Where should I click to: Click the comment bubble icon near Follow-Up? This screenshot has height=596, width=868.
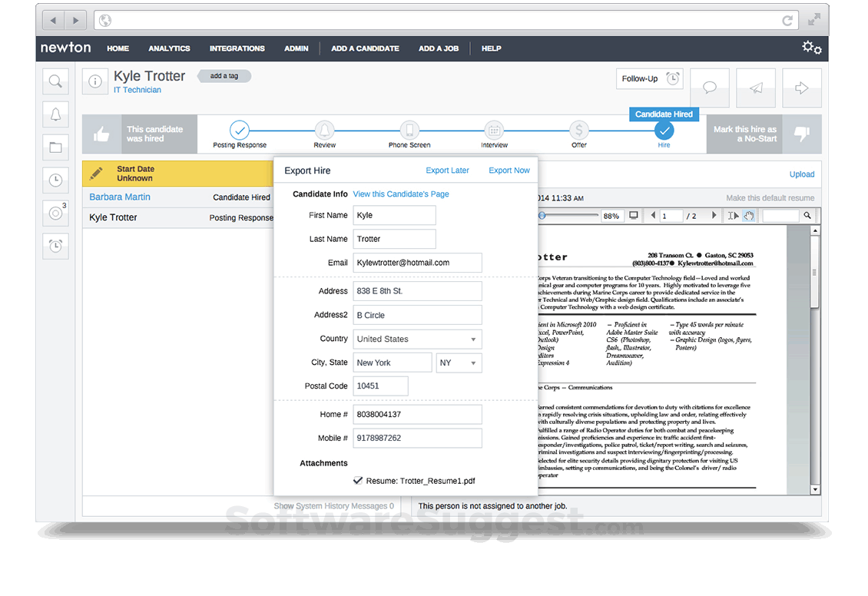(x=709, y=87)
